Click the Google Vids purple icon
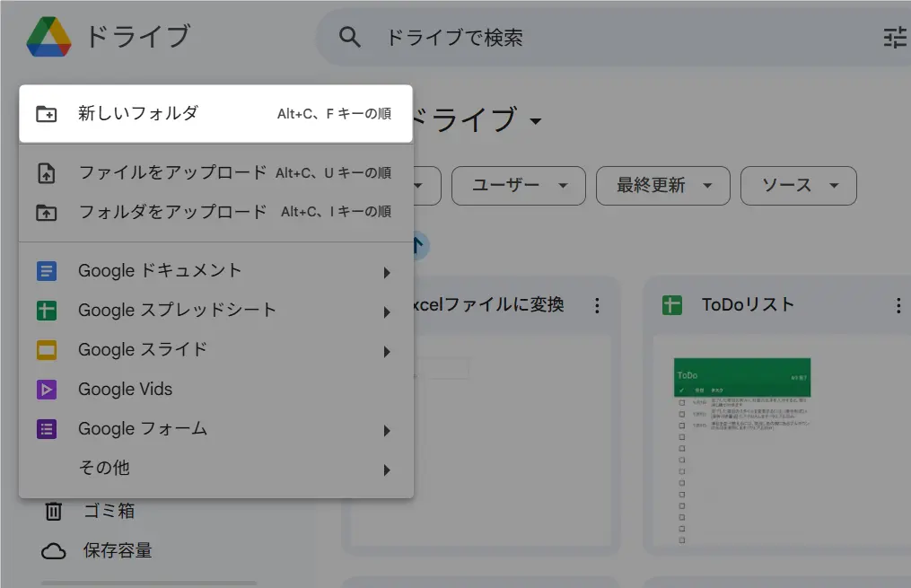This screenshot has height=588, width=911. pos(47,390)
